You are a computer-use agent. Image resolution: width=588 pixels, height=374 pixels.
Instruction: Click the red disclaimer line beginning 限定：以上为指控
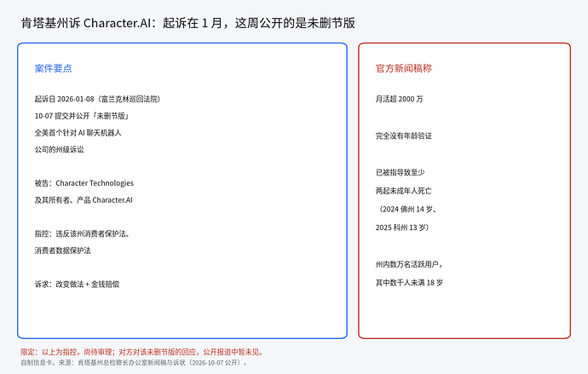click(143, 352)
